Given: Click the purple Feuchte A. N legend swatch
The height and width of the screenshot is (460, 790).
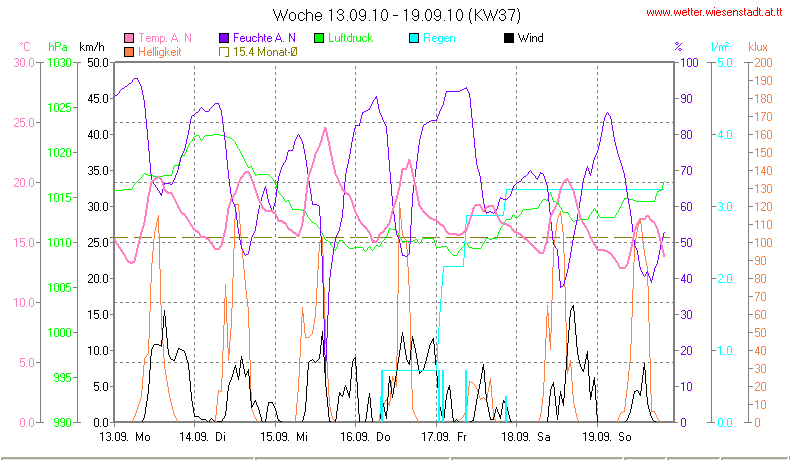Looking at the screenshot, I should click(x=224, y=38).
